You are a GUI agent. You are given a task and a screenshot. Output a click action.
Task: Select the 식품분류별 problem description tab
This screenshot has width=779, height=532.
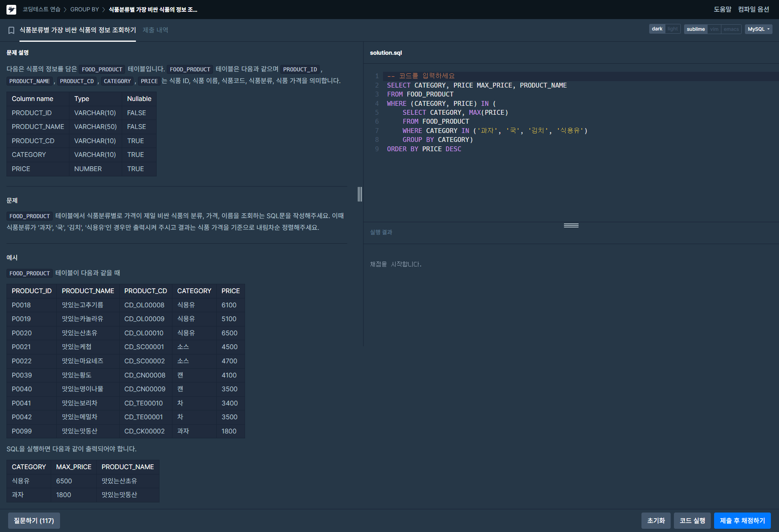pyautogui.click(x=77, y=30)
